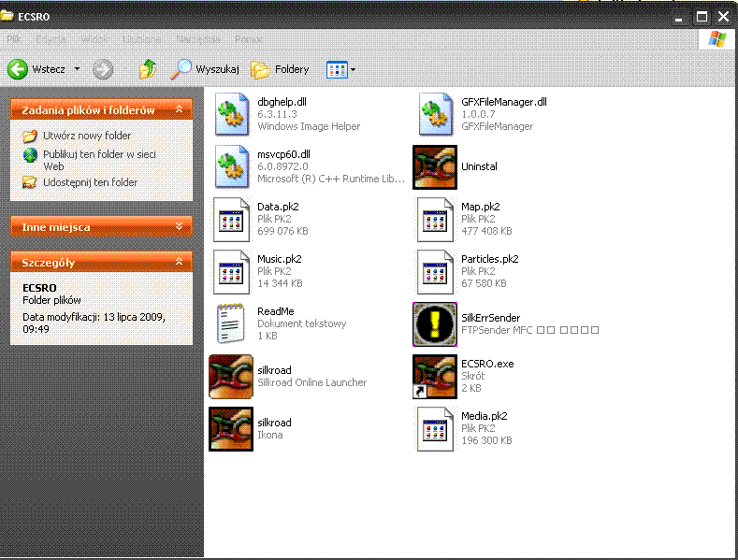
Task: Expand the Inne miejsca panel
Action: (179, 226)
